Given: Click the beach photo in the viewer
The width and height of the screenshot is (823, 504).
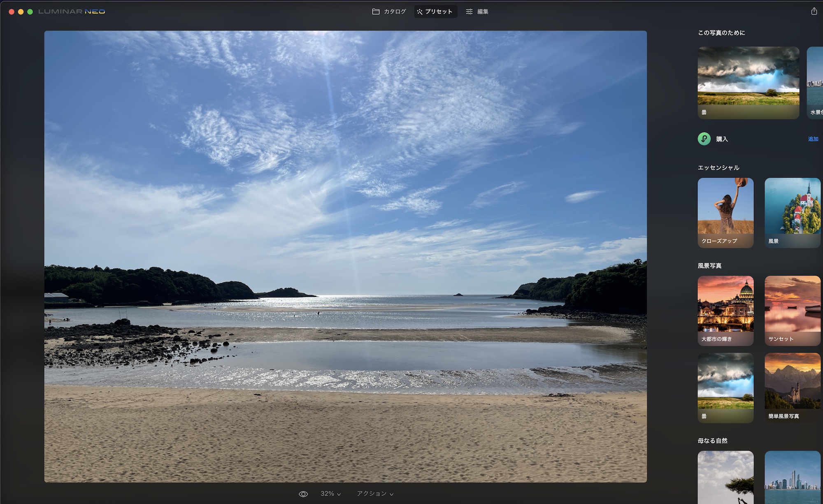Looking at the screenshot, I should pyautogui.click(x=345, y=256).
